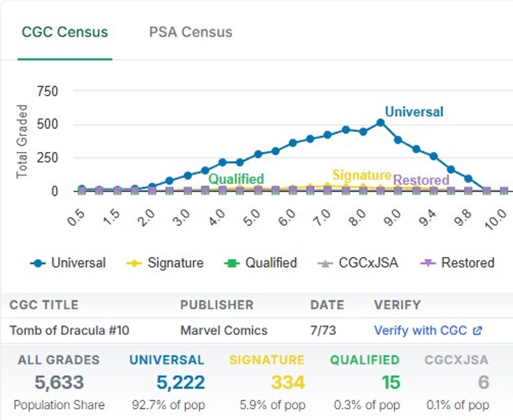This screenshot has width=513, height=420.
Task: Click blue Universal label above chart peak
Action: [414, 112]
